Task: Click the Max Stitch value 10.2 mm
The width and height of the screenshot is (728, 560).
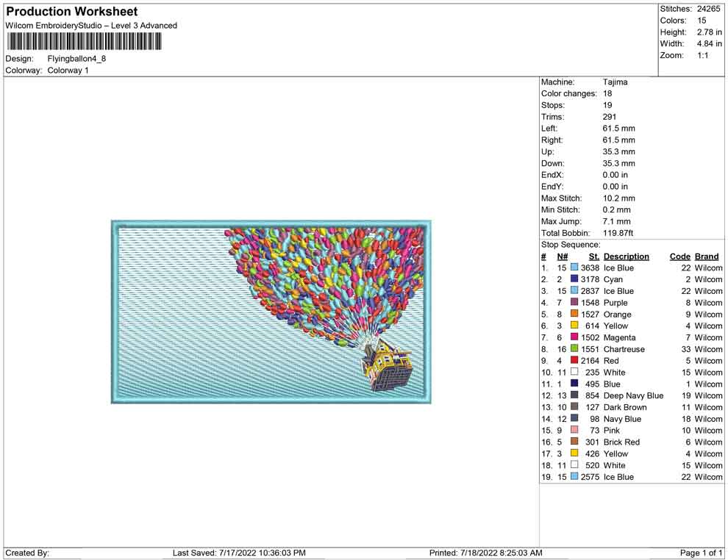Action: [x=619, y=198]
